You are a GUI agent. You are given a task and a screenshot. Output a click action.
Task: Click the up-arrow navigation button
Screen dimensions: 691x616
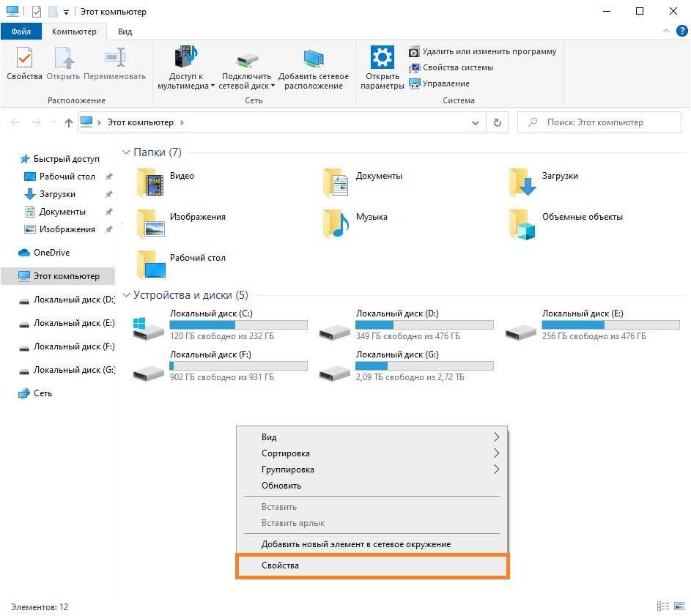pos(69,123)
